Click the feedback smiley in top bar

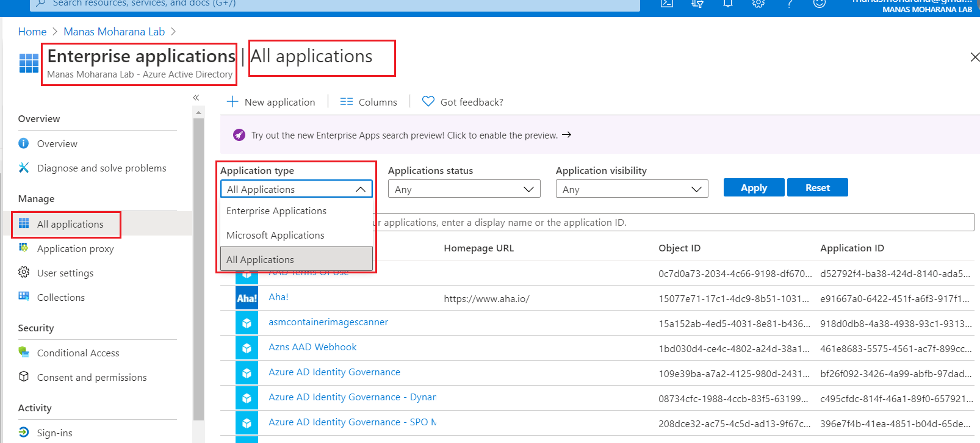pos(820,4)
